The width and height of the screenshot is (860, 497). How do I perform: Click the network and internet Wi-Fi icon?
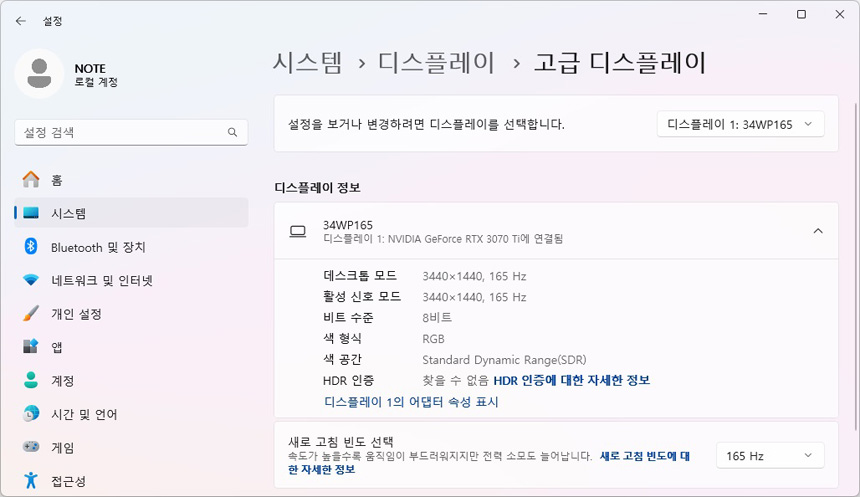(x=31, y=281)
